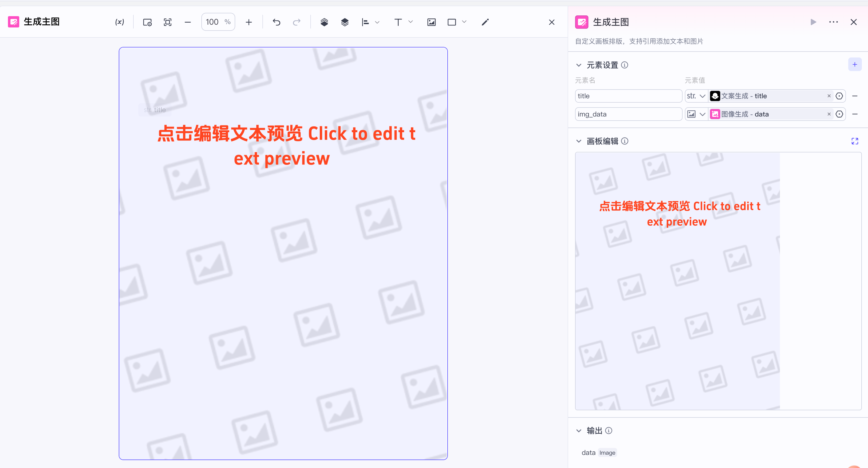Click the insert image icon in the toolbar
This screenshot has width=868, height=468.
(x=431, y=22)
